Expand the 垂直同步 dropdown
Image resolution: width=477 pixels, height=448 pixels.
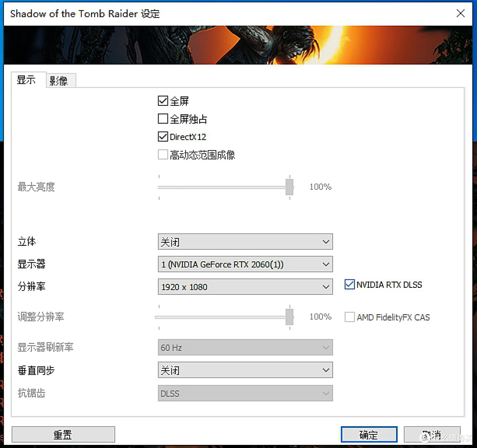[245, 370]
